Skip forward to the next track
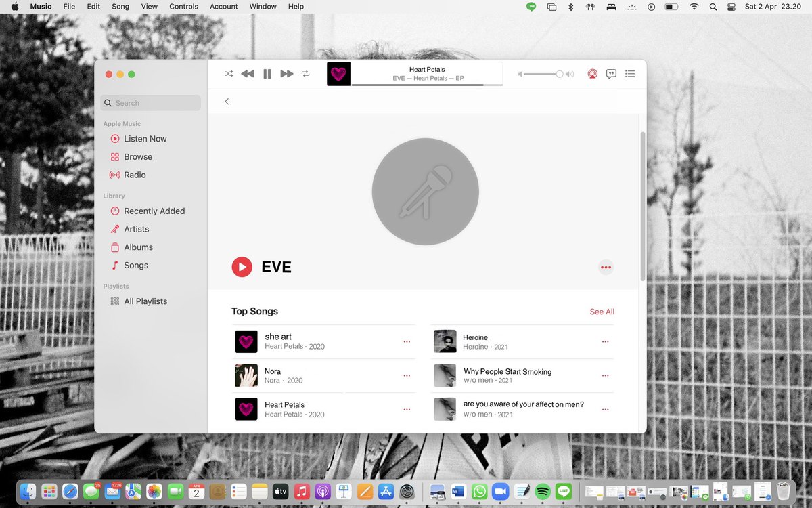Image resolution: width=812 pixels, height=508 pixels. tap(287, 74)
